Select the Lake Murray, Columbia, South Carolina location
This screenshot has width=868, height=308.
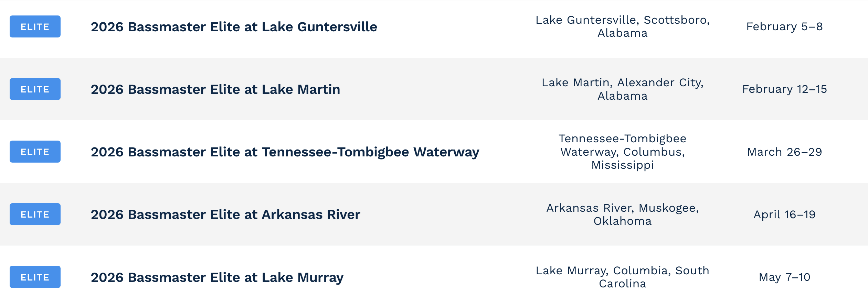pyautogui.click(x=622, y=277)
